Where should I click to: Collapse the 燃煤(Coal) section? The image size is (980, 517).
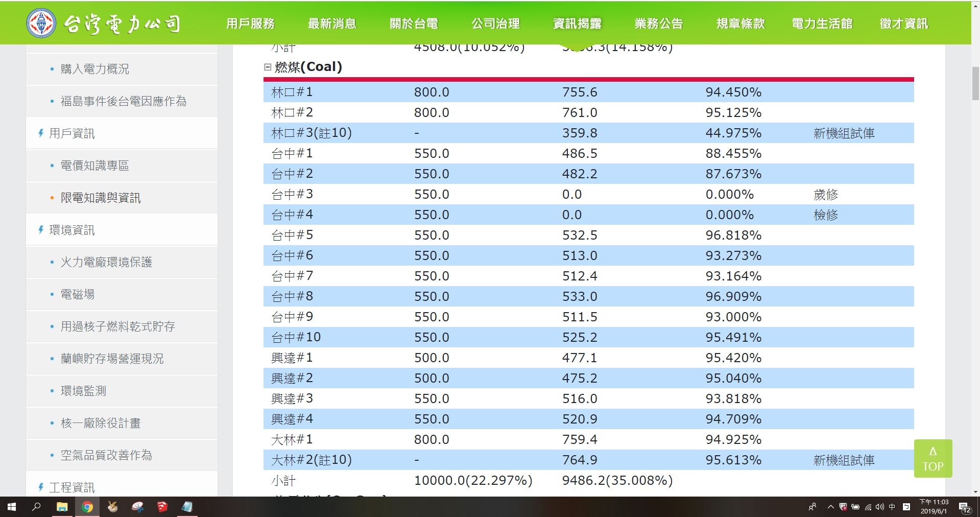coord(268,67)
